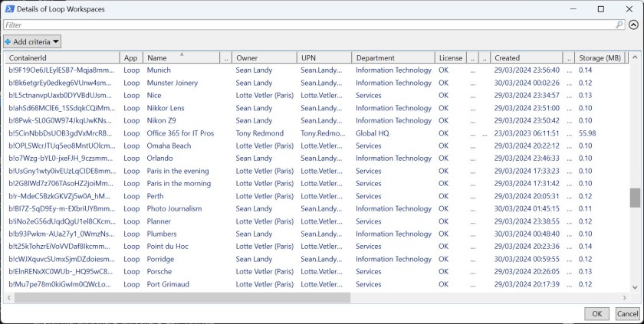
Task: Click the Cancel button
Action: pos(628,314)
